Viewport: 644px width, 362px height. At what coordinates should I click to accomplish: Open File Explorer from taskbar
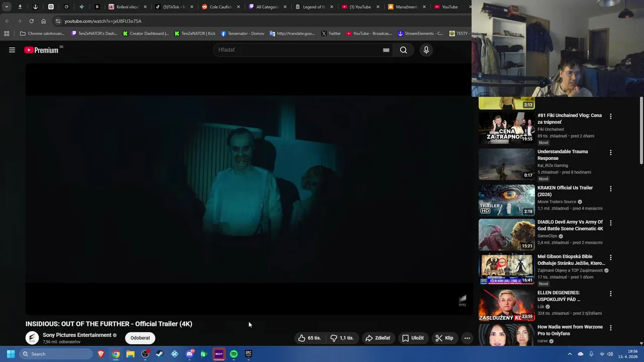point(130,354)
